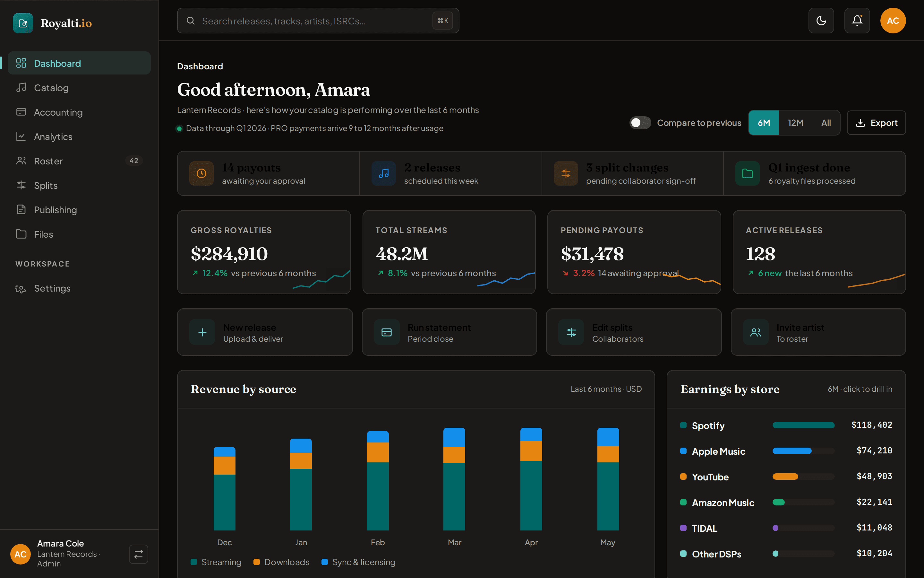This screenshot has height=578, width=924.
Task: Focus the search releases input field
Action: coord(318,21)
